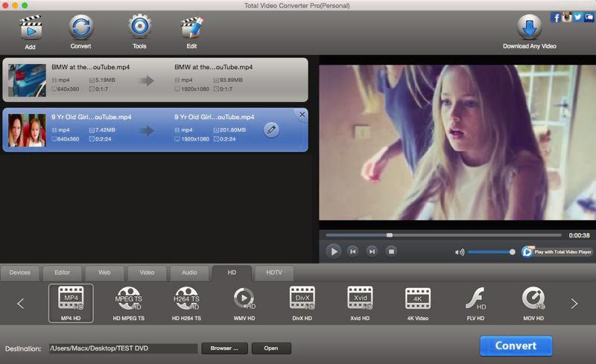Open the Tools gear icon

139,26
